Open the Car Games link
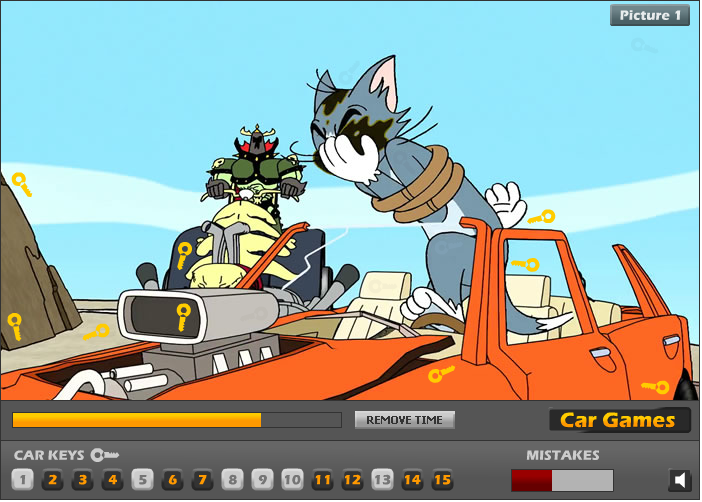 tap(619, 420)
